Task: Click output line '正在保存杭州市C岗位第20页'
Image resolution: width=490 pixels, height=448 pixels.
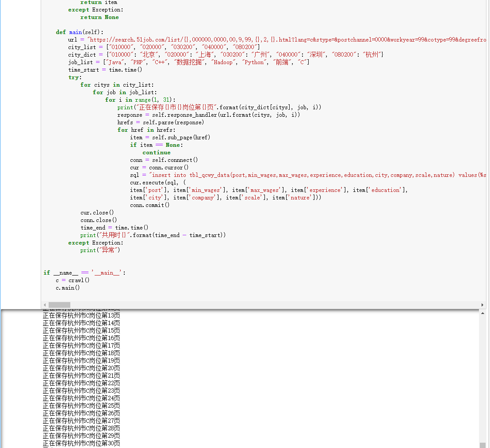Action: (x=81, y=368)
